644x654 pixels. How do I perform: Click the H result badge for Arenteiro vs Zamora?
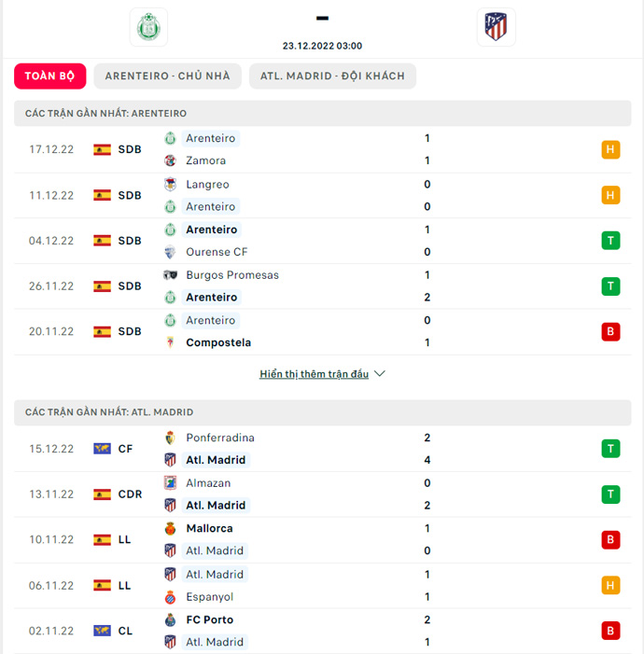[x=610, y=149]
